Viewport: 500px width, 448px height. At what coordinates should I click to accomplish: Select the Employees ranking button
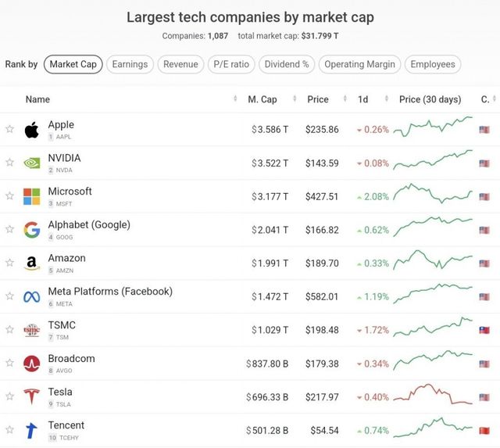point(433,64)
